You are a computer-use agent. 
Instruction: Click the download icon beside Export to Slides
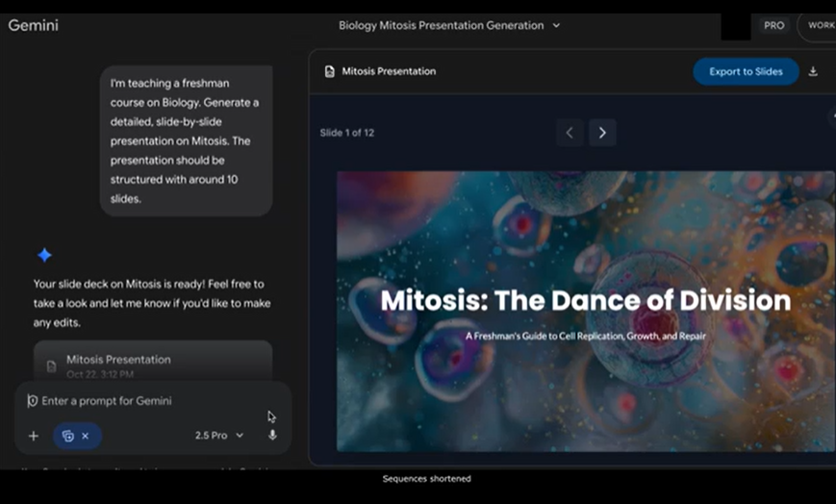coord(813,71)
